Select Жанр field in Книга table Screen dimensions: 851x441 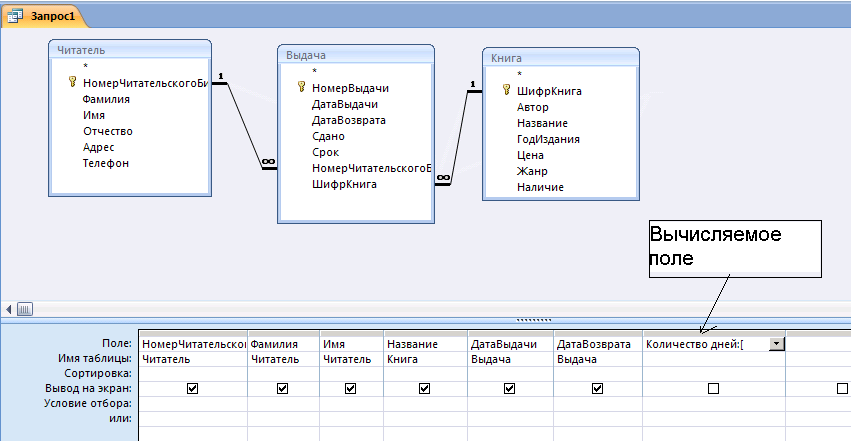[532, 171]
